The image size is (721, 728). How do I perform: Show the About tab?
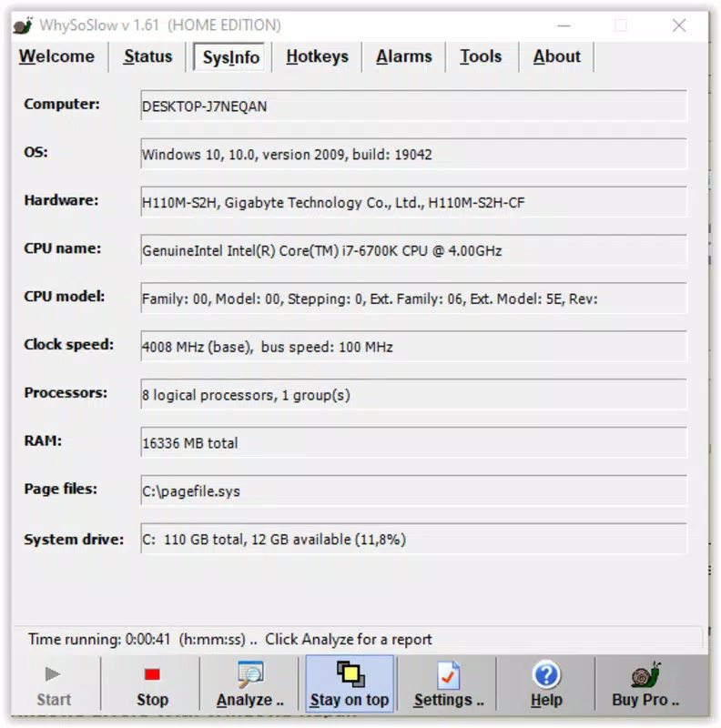[x=556, y=56]
